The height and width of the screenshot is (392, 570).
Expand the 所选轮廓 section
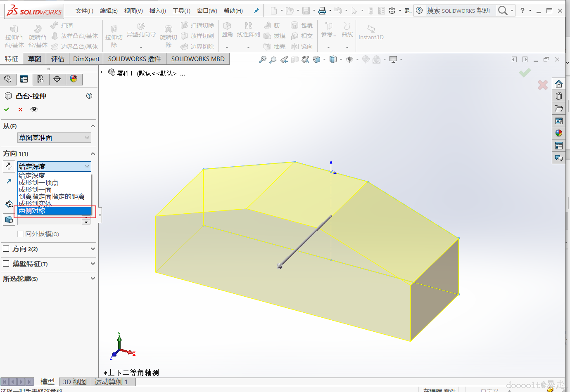pyautogui.click(x=93, y=279)
